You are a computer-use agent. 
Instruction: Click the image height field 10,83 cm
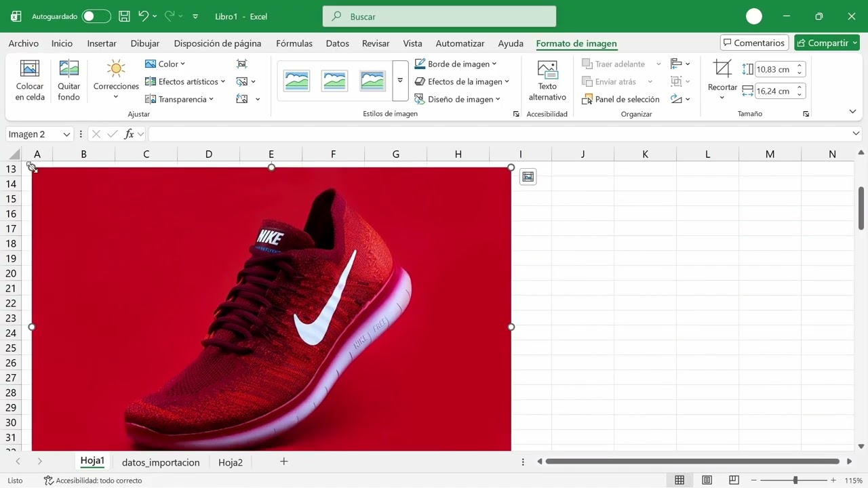pyautogui.click(x=774, y=69)
